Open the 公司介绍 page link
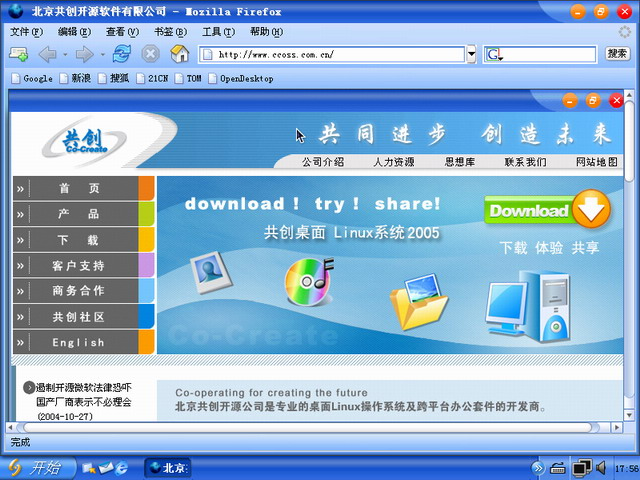The height and width of the screenshot is (480, 640). (323, 162)
